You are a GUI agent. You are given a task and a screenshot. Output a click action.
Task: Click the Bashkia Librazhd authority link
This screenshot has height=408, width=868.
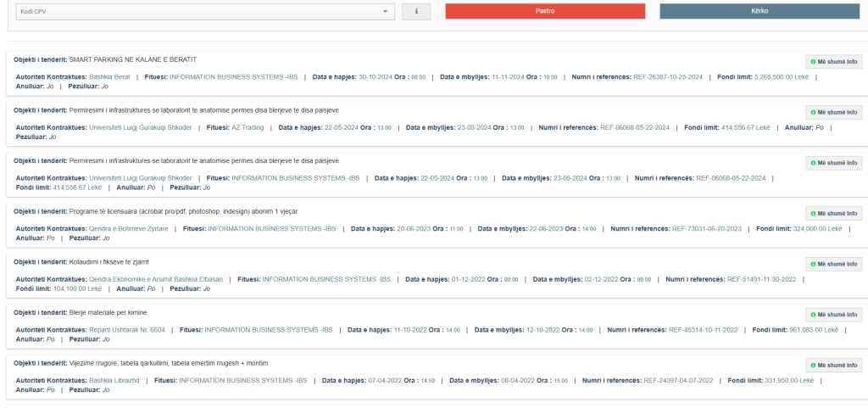point(114,381)
